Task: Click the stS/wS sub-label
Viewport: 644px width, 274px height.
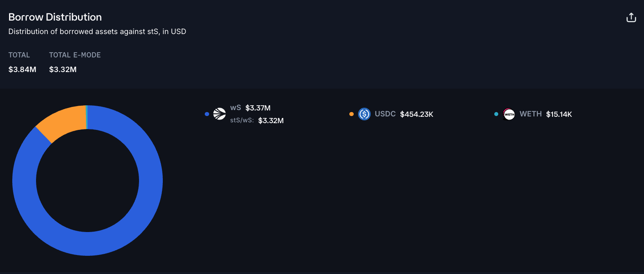Action: point(242,120)
